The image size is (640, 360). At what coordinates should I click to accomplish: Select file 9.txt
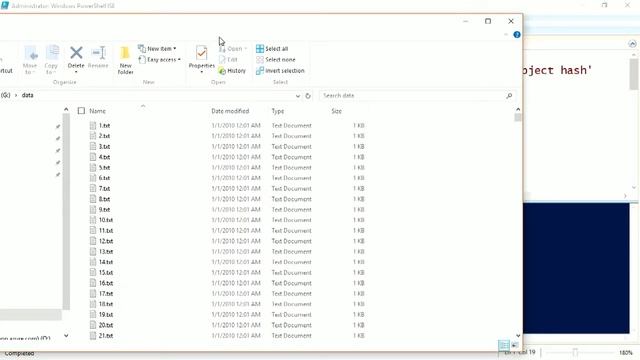tap(104, 209)
